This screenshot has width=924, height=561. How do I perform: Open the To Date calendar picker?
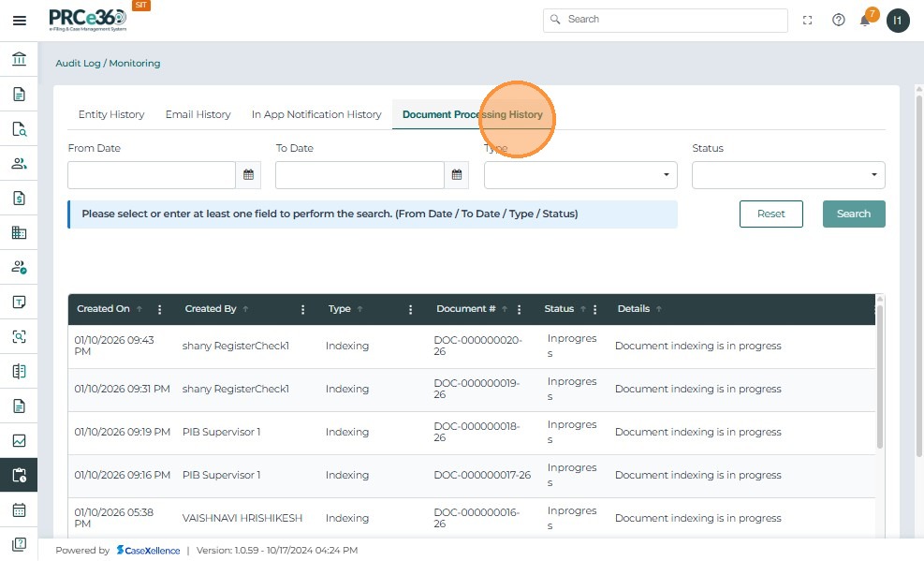click(456, 175)
